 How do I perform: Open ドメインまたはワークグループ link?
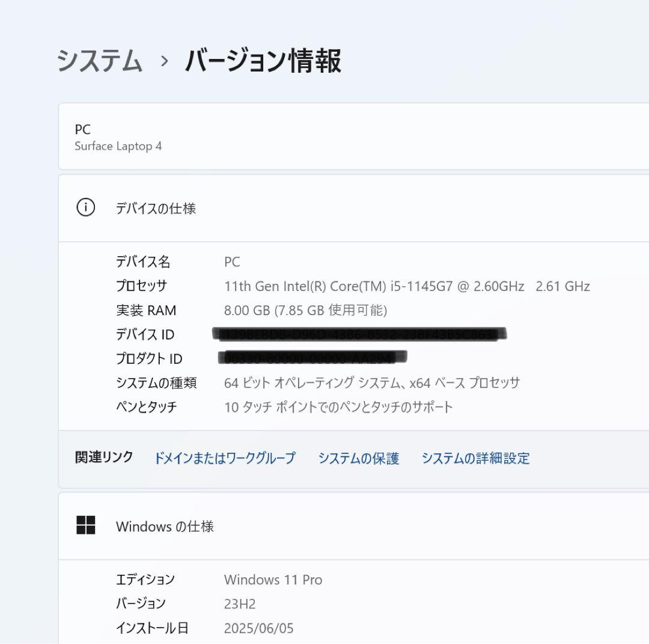[225, 458]
